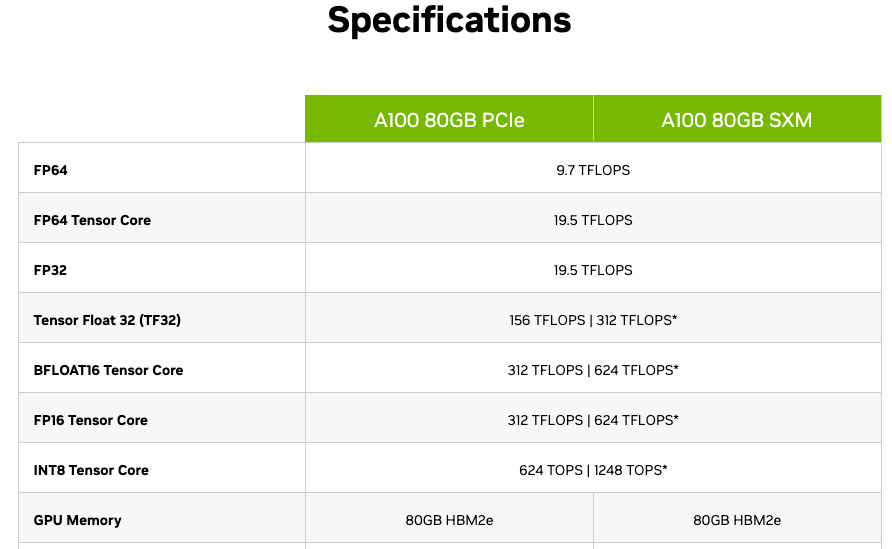Select the A100 80GB SXM column header

736,120
